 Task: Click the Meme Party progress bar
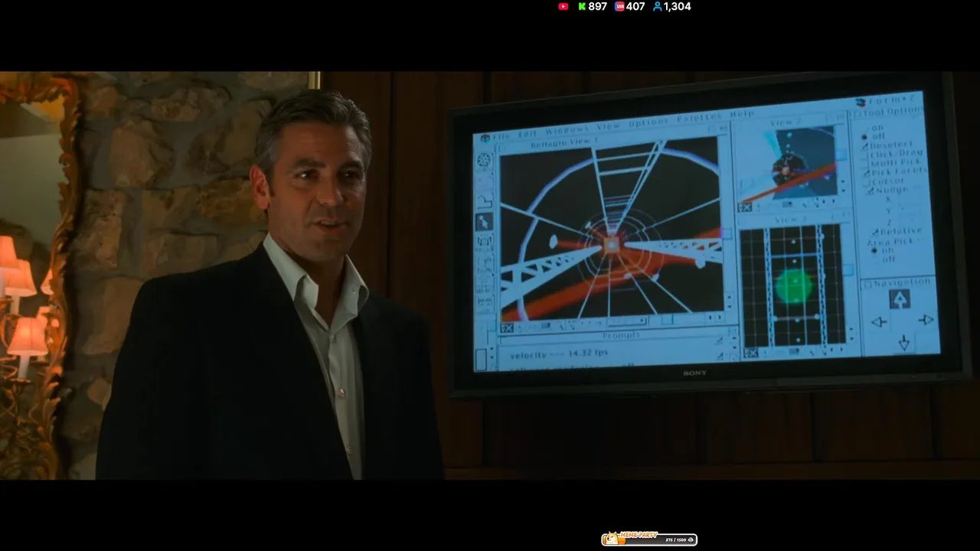tap(649, 540)
